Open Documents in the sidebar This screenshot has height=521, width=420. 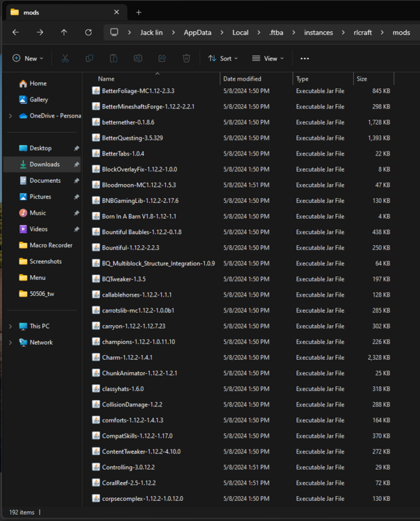coord(40,181)
